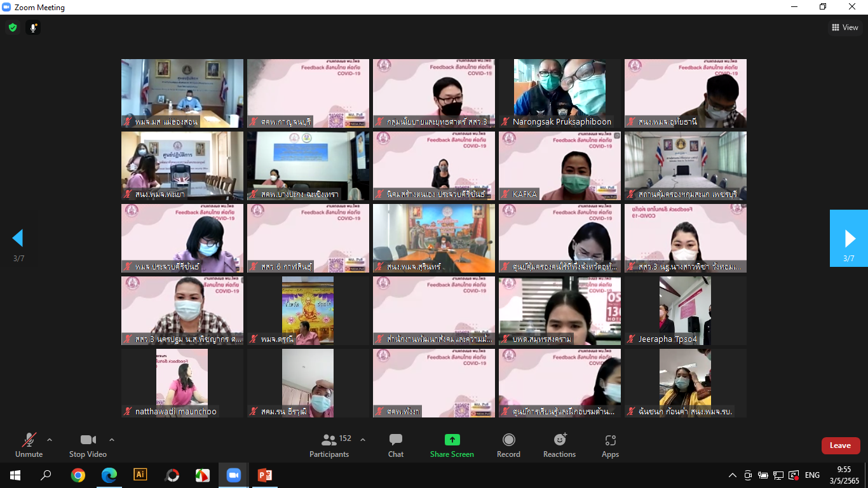The image size is (868, 488).
Task: Click the green encryption shield icon
Action: click(12, 27)
